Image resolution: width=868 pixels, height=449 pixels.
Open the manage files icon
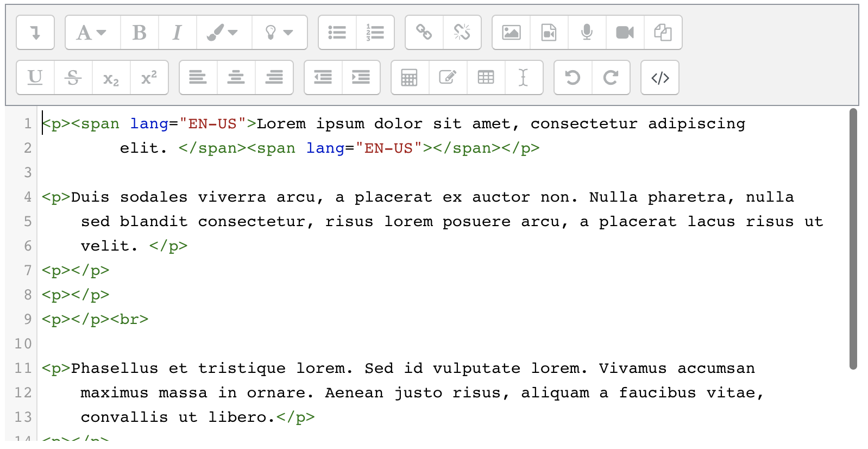click(x=663, y=33)
